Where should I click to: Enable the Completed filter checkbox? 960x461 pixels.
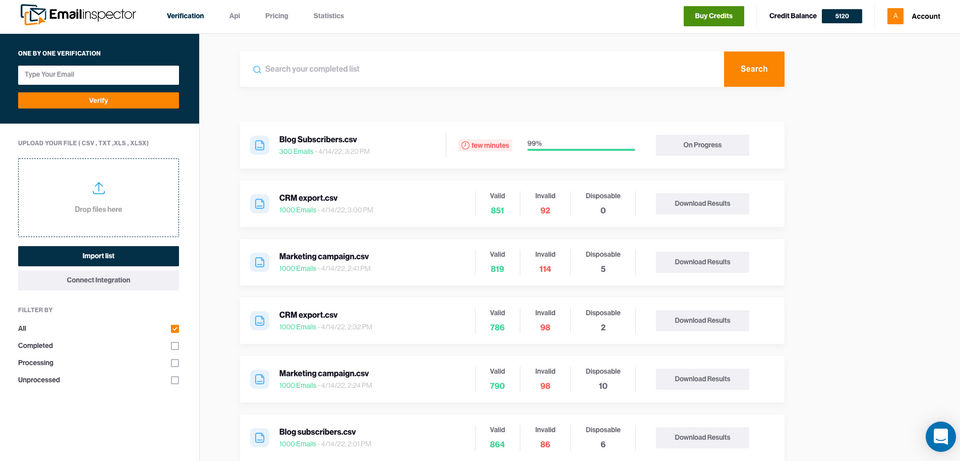(x=175, y=346)
